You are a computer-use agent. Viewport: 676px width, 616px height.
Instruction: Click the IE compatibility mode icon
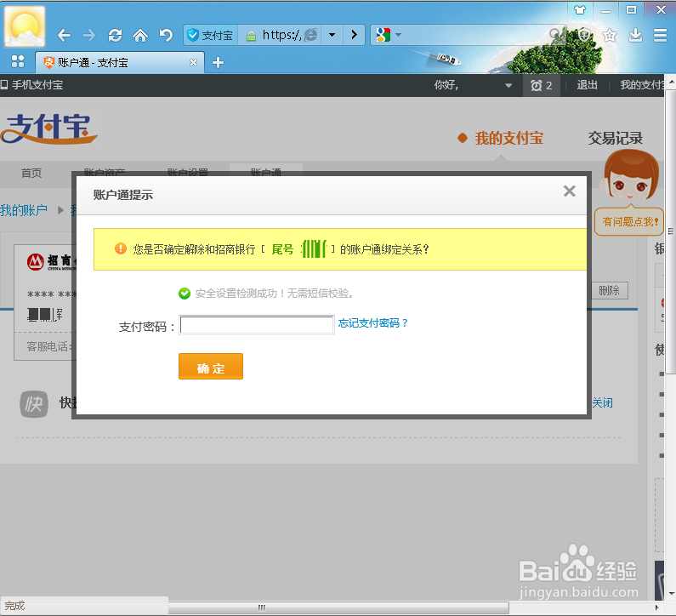pos(311,35)
